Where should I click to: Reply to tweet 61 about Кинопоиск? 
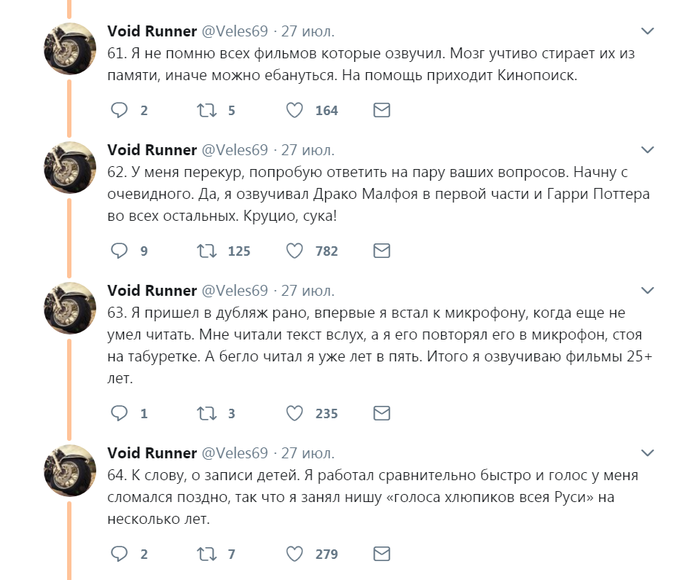click(119, 110)
